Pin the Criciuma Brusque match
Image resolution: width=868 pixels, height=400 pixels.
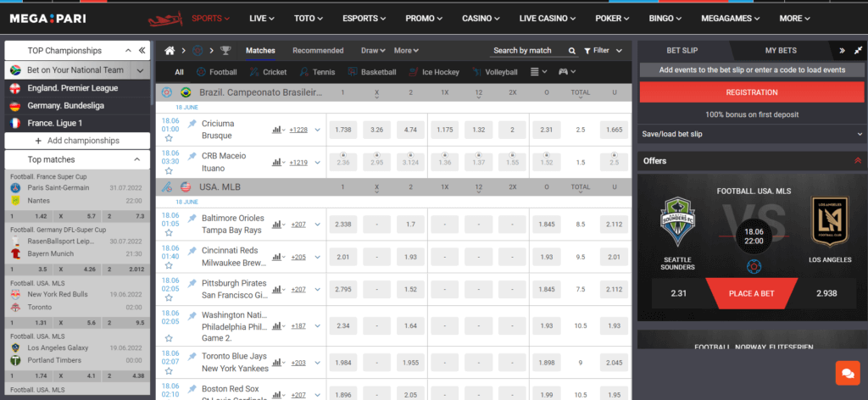coord(192,125)
